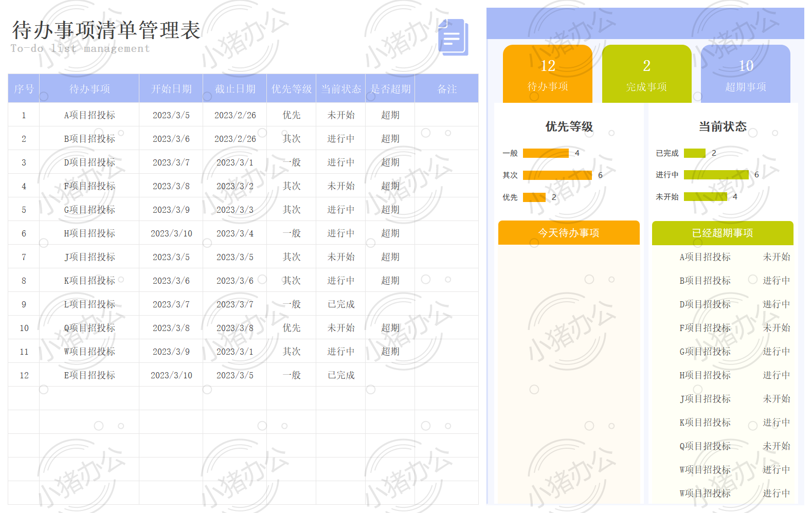Click the 优先等级 chart title
This screenshot has height=513, width=812.
pyautogui.click(x=569, y=126)
